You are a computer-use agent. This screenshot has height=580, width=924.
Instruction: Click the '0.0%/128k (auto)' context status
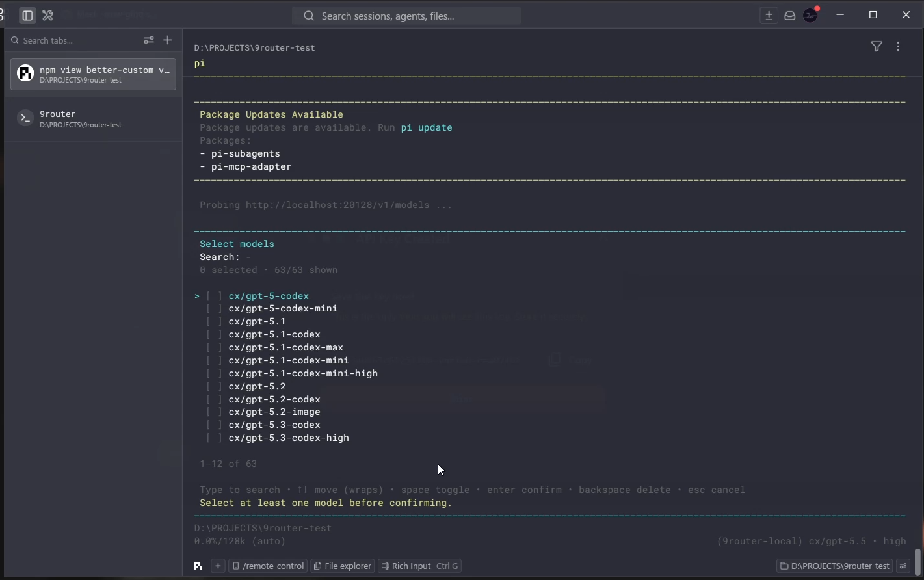click(240, 542)
